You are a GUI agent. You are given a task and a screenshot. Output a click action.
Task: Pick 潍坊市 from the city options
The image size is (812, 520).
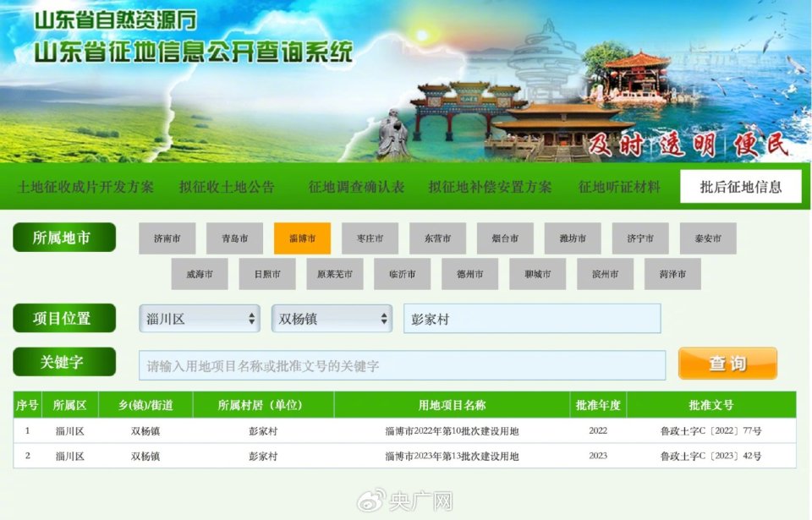pyautogui.click(x=572, y=238)
